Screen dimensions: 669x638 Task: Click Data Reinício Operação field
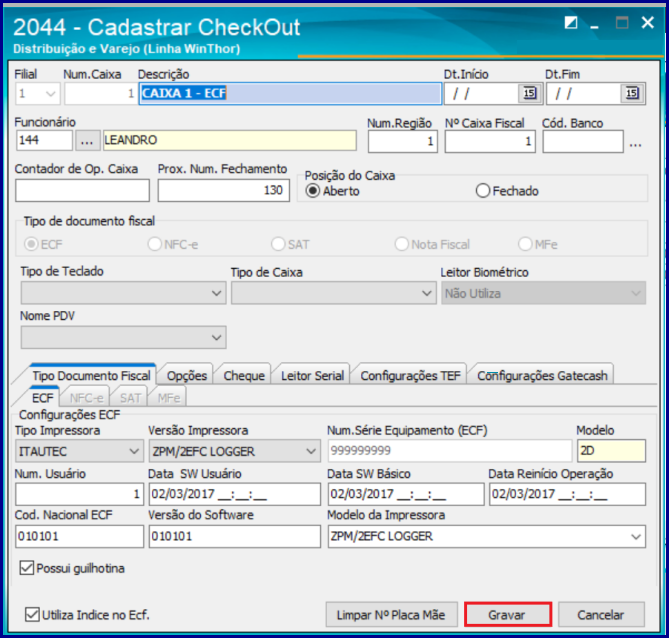tap(567, 494)
